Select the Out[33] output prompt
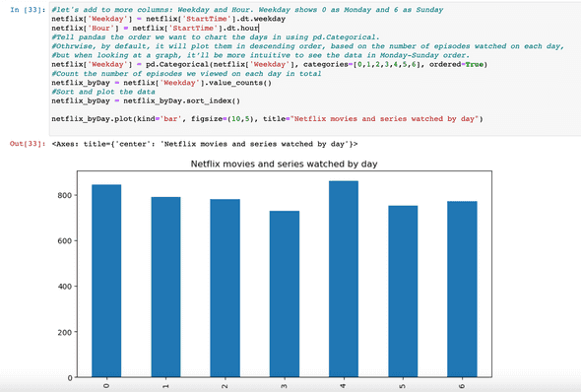The image size is (581, 392). pyautogui.click(x=28, y=144)
